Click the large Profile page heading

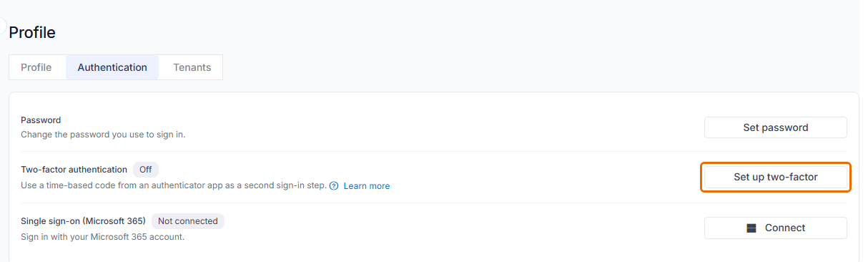coord(32,32)
